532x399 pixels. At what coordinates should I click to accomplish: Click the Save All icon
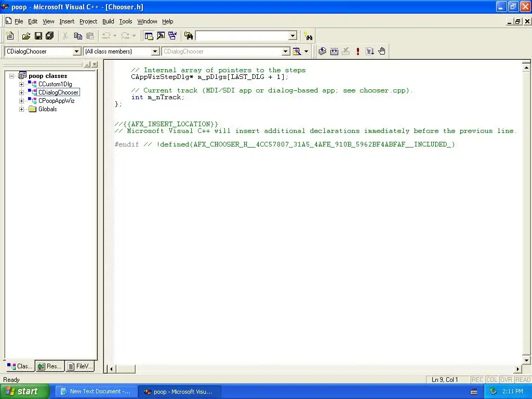[x=49, y=36]
